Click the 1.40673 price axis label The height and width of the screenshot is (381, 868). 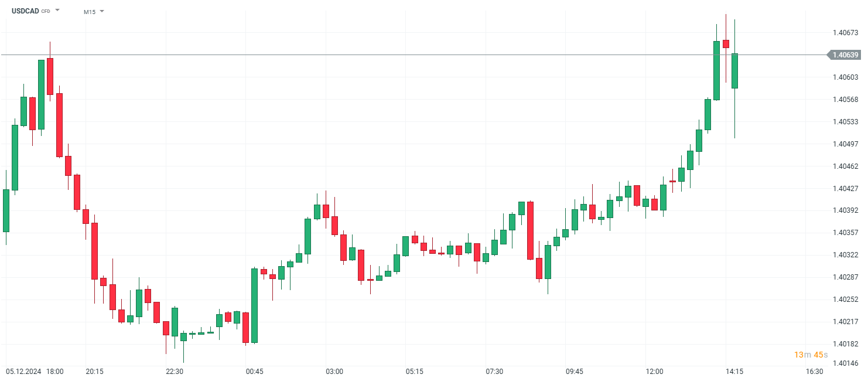point(845,33)
